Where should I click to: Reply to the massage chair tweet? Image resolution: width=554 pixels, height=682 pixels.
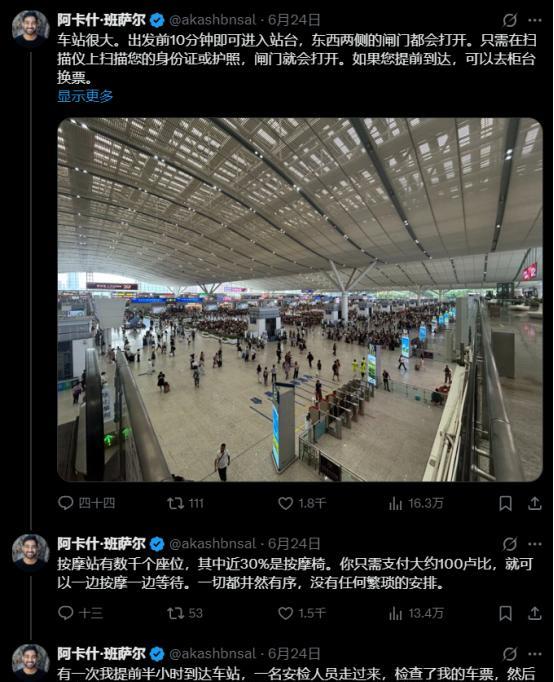(80, 613)
